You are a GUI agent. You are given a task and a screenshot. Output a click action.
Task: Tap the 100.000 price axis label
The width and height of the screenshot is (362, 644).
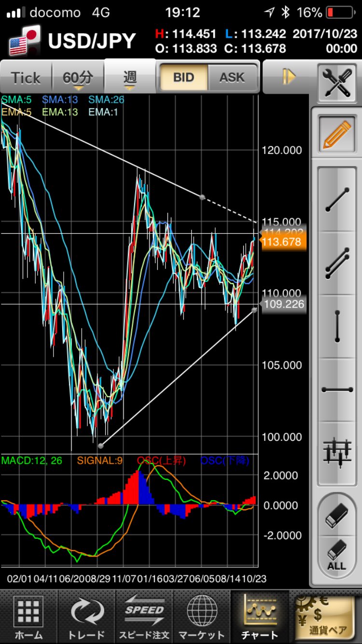[282, 437]
